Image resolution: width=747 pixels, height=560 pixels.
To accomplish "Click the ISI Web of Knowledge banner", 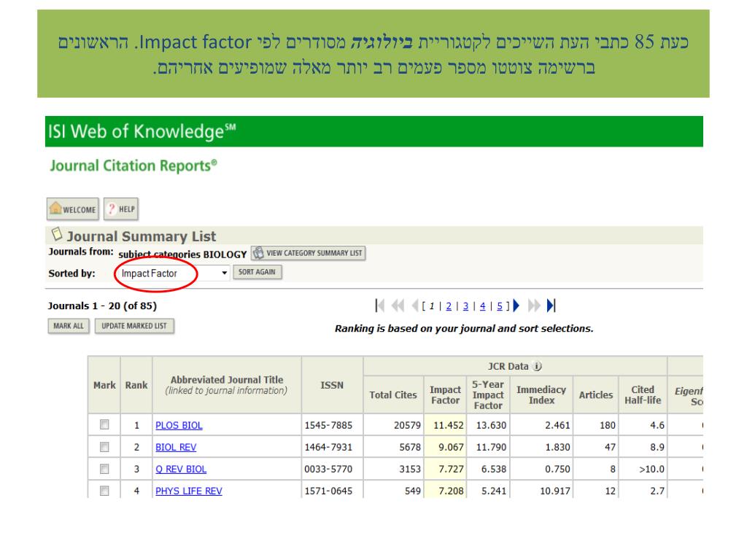I will (374, 131).
